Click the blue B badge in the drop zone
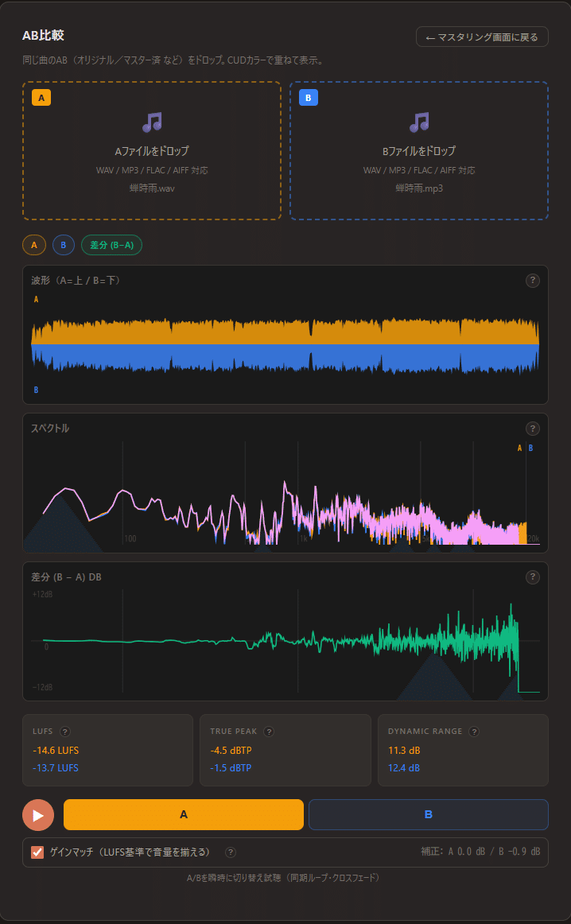This screenshot has width=571, height=924. 309,98
